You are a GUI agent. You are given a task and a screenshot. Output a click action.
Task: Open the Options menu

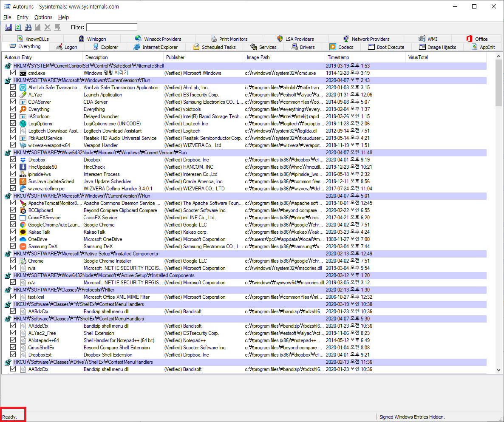pyautogui.click(x=43, y=17)
